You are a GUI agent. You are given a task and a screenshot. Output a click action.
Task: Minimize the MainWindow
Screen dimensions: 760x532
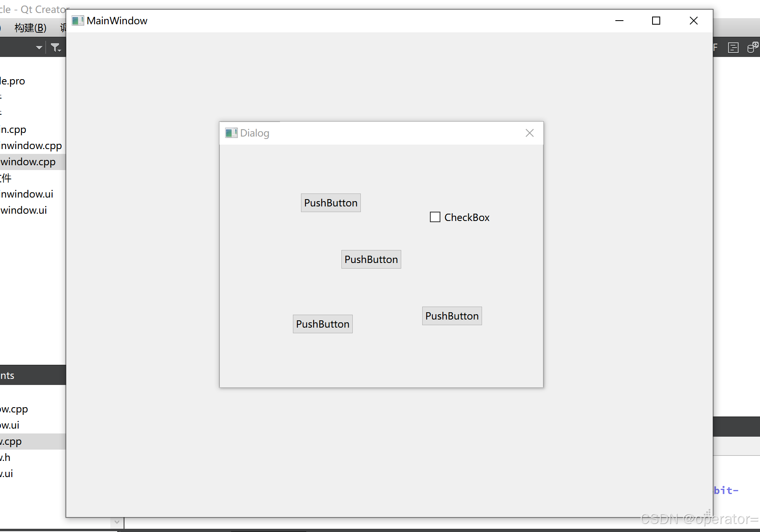(619, 21)
